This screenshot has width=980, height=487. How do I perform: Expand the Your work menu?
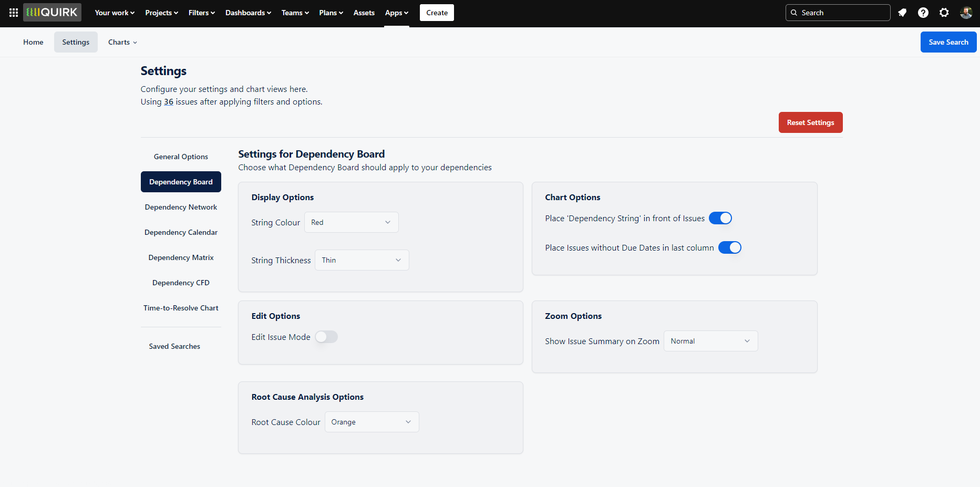point(115,13)
